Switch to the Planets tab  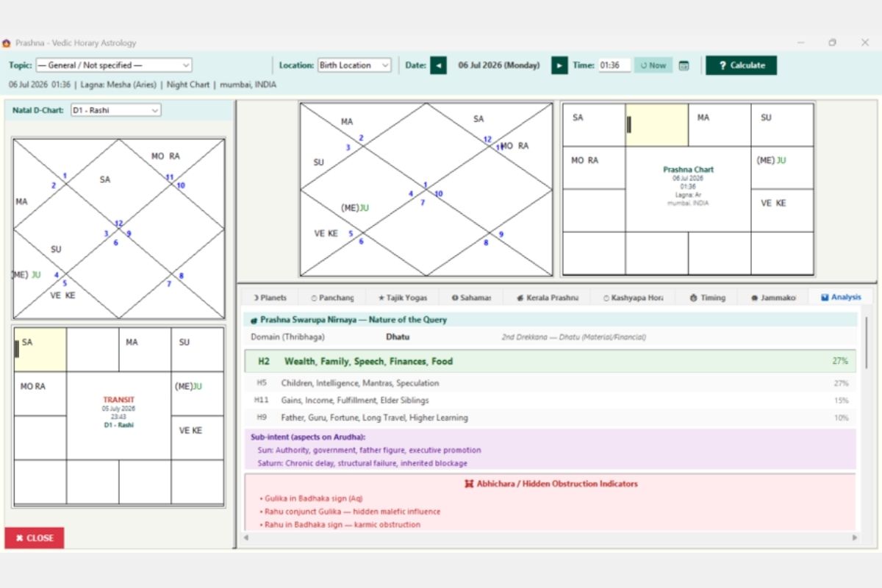(x=270, y=298)
